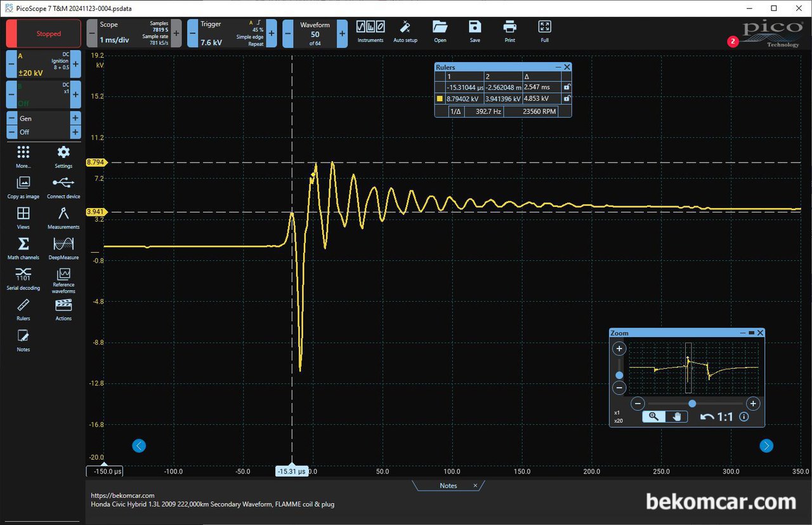Viewport: 812px width, 525px height.
Task: Reset zoom with 1:1 button
Action: [716, 416]
